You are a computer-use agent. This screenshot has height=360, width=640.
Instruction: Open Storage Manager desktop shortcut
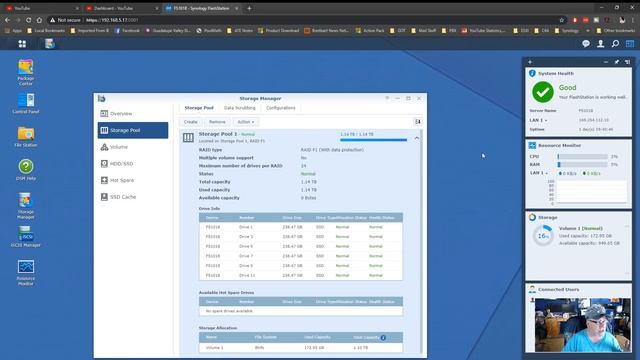(x=26, y=206)
